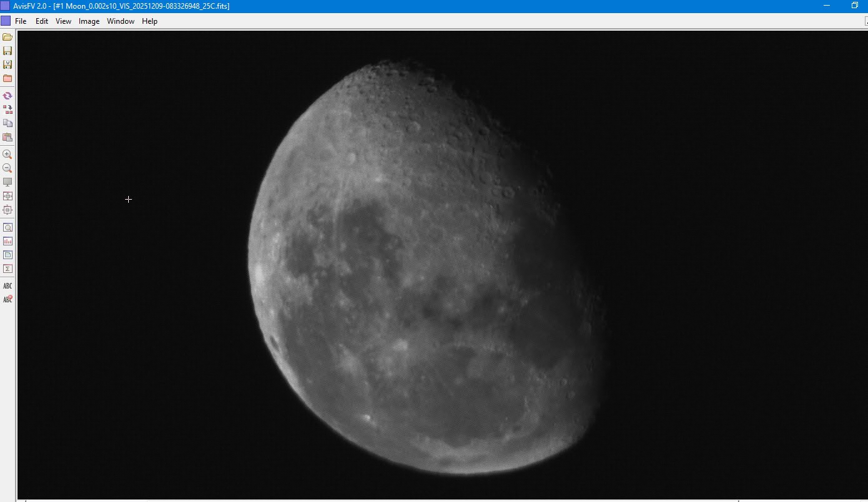Open the Edit menu
868x502 pixels.
click(x=42, y=21)
